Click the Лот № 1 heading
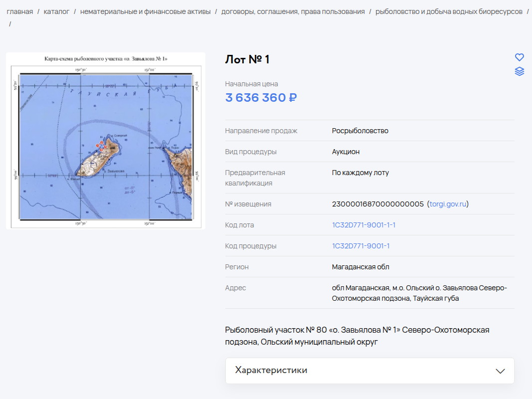This screenshot has height=399, width=532. pos(247,59)
